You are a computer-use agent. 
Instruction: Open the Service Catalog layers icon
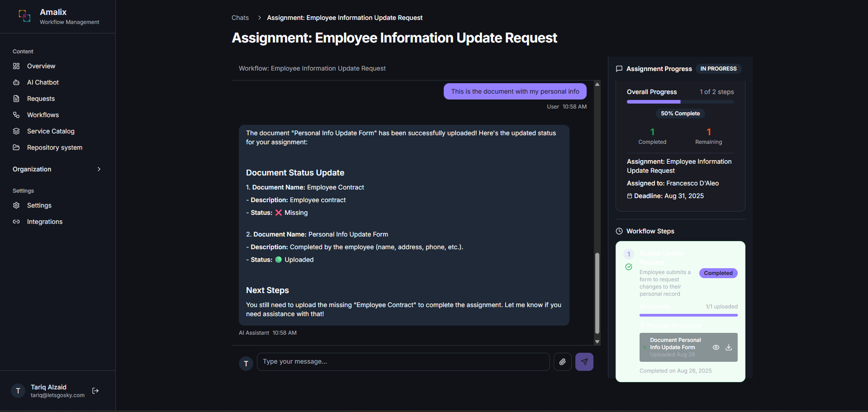coord(16,131)
